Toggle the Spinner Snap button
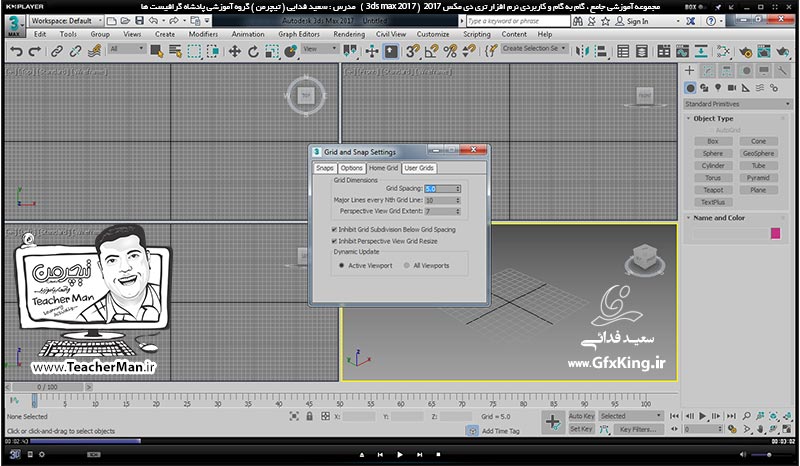 tap(468, 51)
